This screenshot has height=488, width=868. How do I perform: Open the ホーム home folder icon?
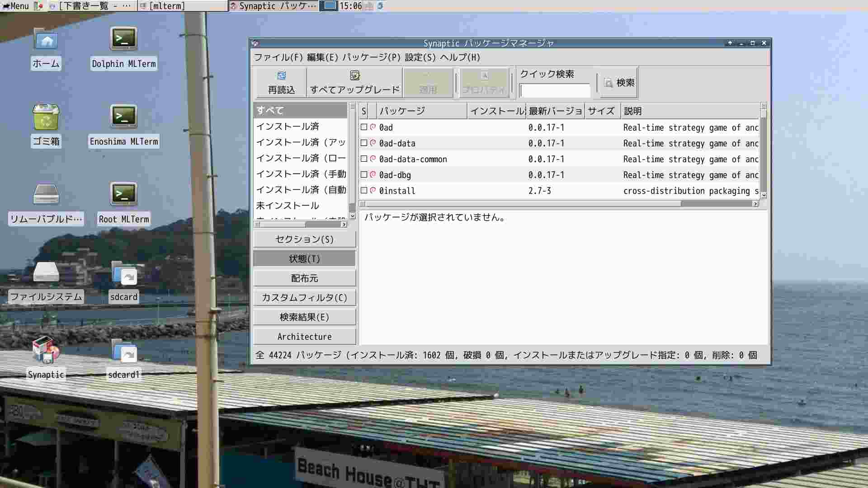[45, 42]
